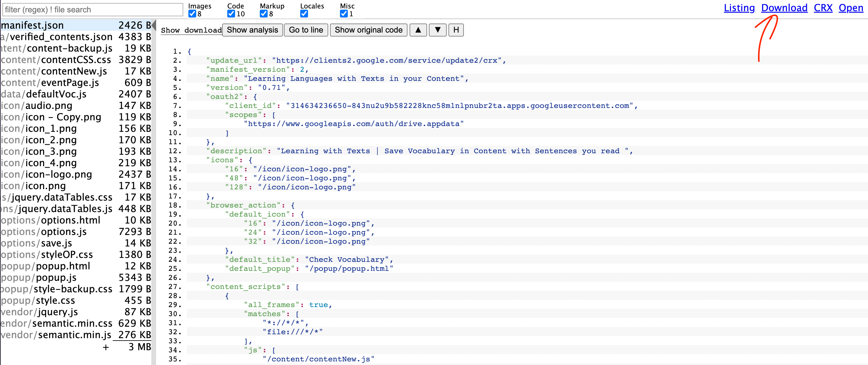Click the CRX link
This screenshot has width=868, height=365.
(x=823, y=8)
